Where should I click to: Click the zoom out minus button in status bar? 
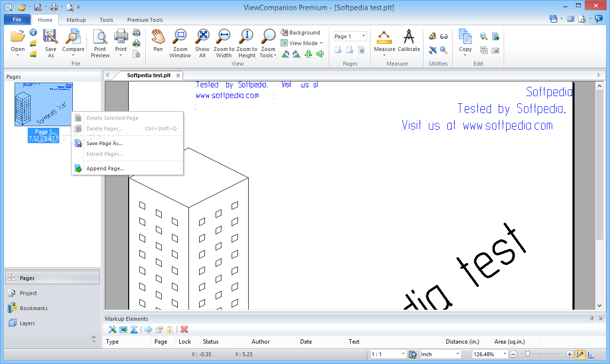(x=514, y=354)
